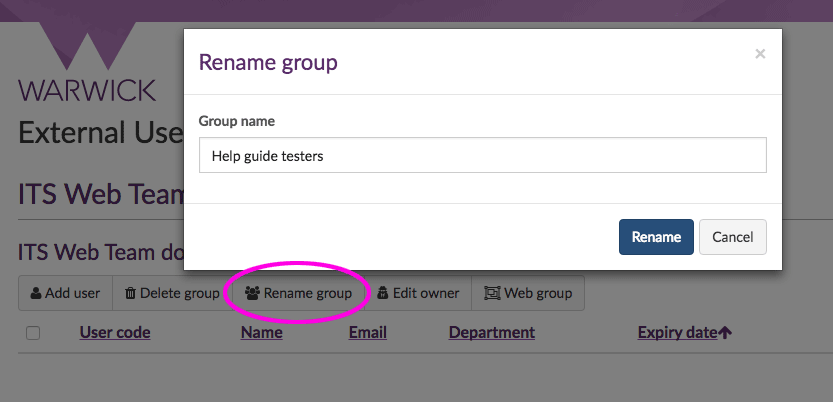Sort the table by Department column
The height and width of the screenshot is (402, 833).
tap(491, 333)
